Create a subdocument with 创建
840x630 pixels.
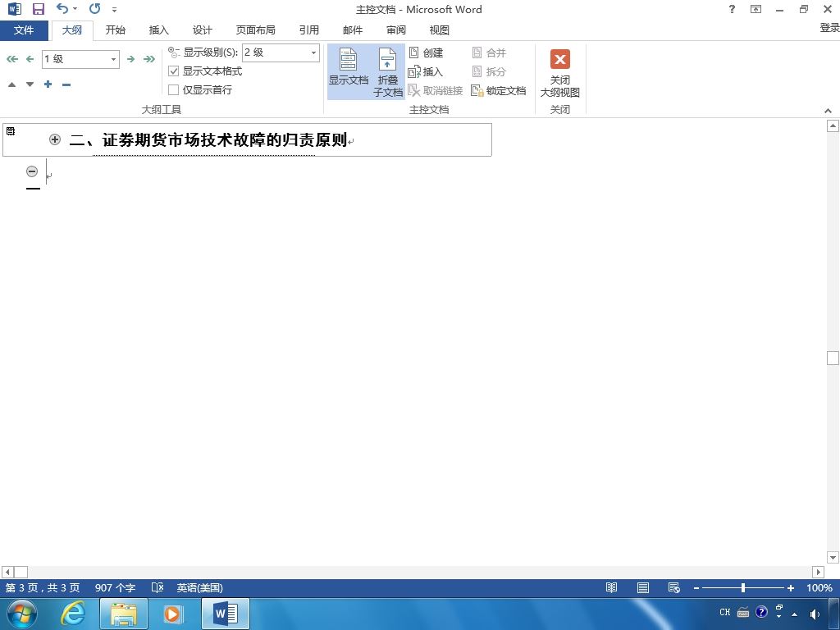426,52
